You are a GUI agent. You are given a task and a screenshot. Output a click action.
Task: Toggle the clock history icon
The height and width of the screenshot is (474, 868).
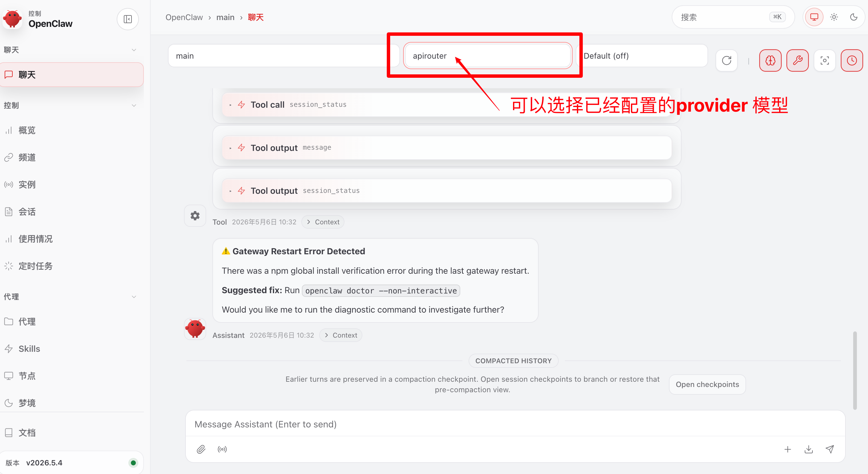(852, 61)
